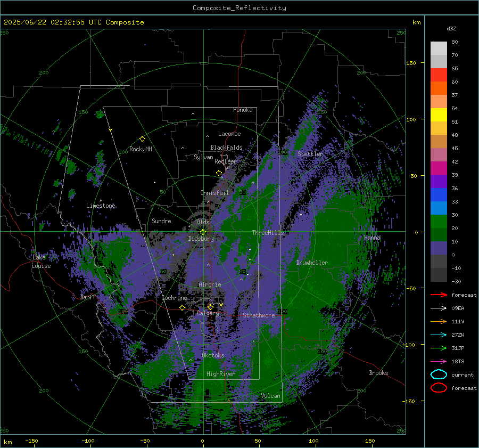
Task: Click the dBZ legend heading
Action: (x=451, y=28)
